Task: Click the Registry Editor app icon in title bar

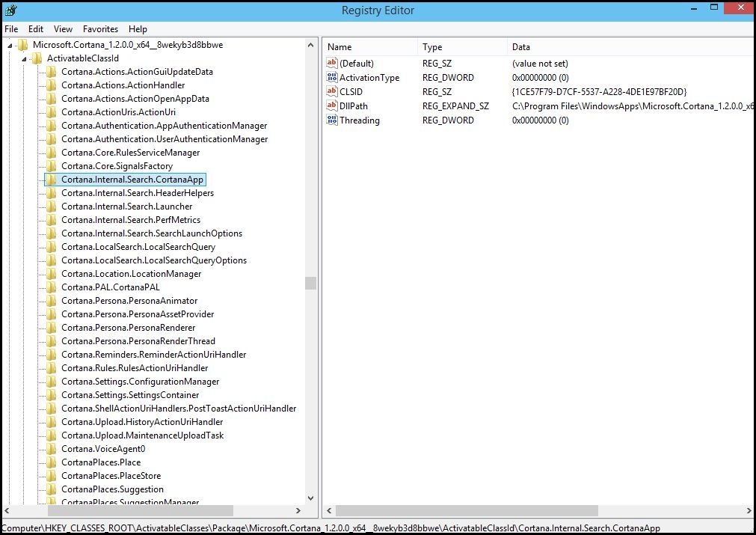Action: 10,10
